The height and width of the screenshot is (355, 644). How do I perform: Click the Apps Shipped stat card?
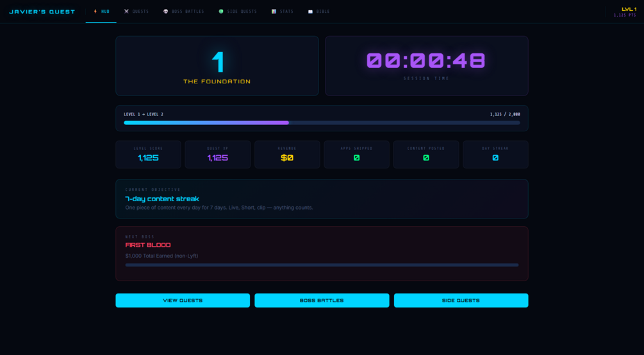(x=356, y=154)
